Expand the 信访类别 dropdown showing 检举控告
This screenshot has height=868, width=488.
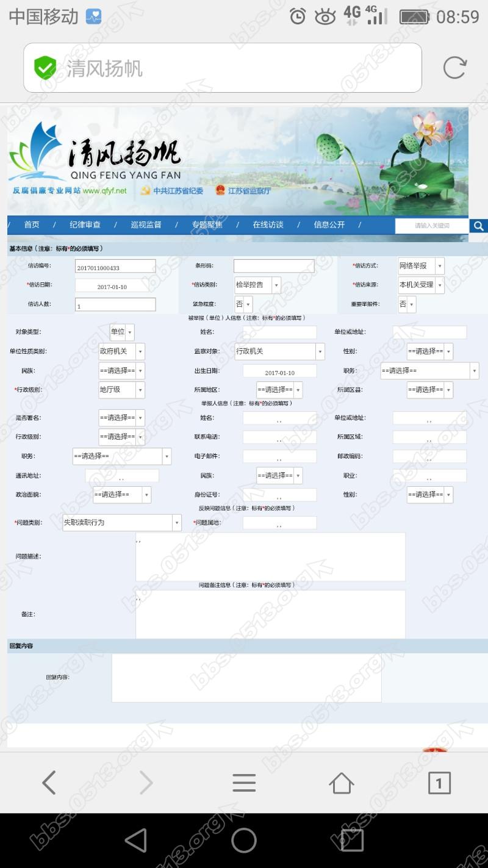coord(257,285)
